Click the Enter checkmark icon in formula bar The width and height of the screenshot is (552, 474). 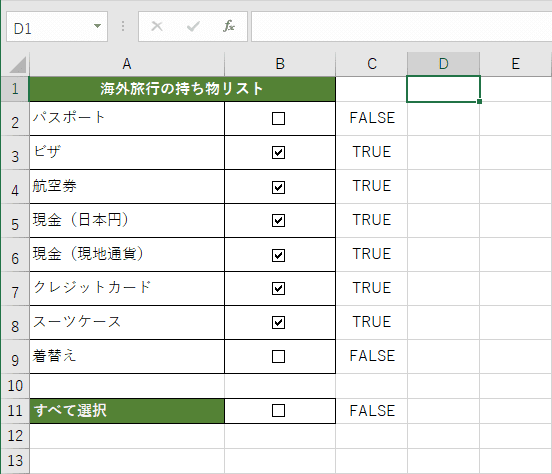[193, 26]
